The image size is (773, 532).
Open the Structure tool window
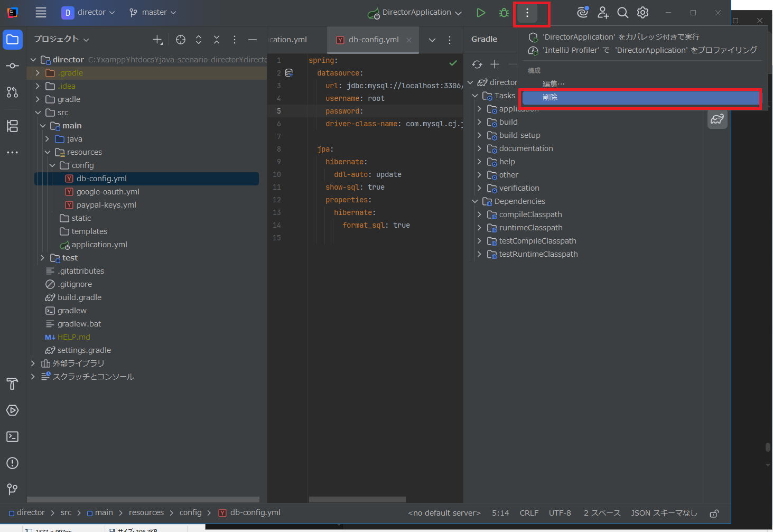13,126
